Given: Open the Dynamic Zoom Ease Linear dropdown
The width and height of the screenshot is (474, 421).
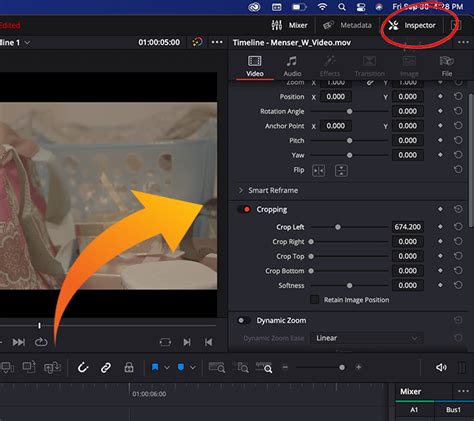Looking at the screenshot, I should tap(367, 338).
